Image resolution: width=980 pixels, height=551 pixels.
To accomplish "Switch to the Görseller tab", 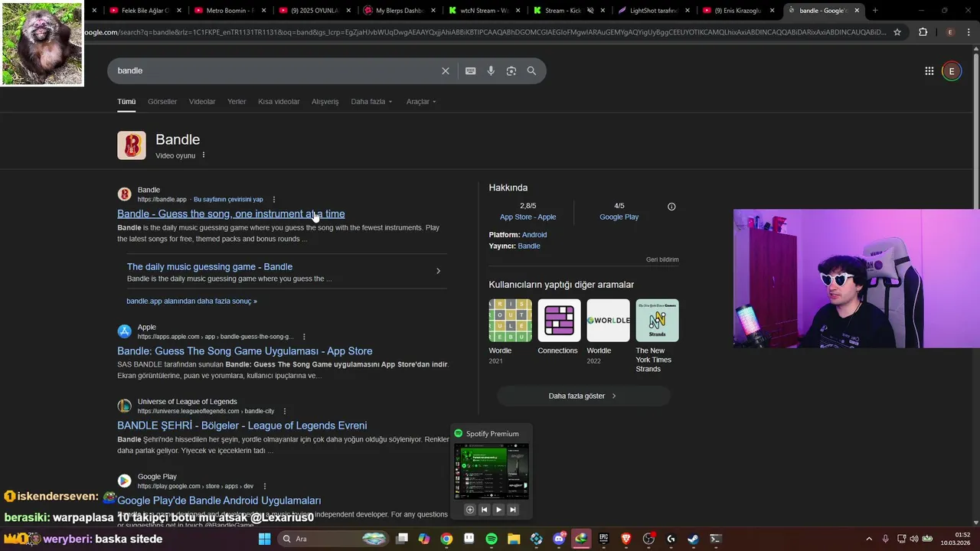I will [x=162, y=102].
